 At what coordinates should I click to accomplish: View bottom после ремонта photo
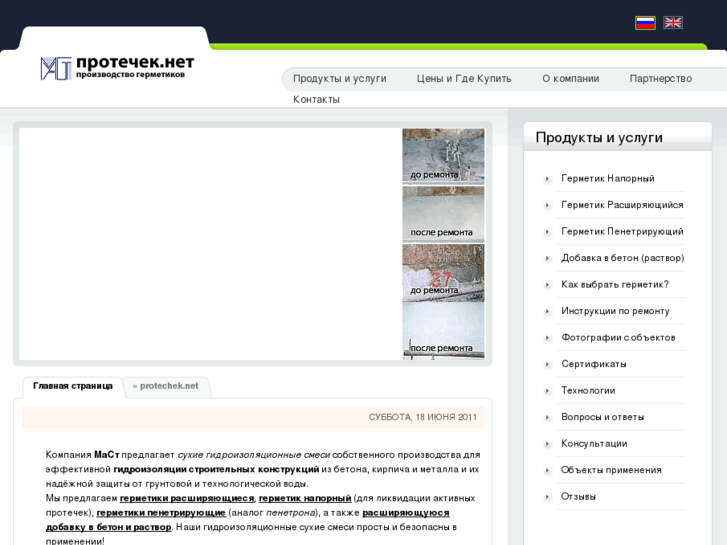[443, 330]
